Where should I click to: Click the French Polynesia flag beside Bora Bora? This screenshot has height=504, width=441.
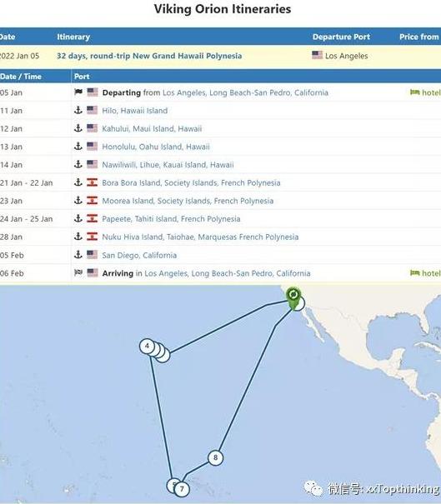coord(92,182)
